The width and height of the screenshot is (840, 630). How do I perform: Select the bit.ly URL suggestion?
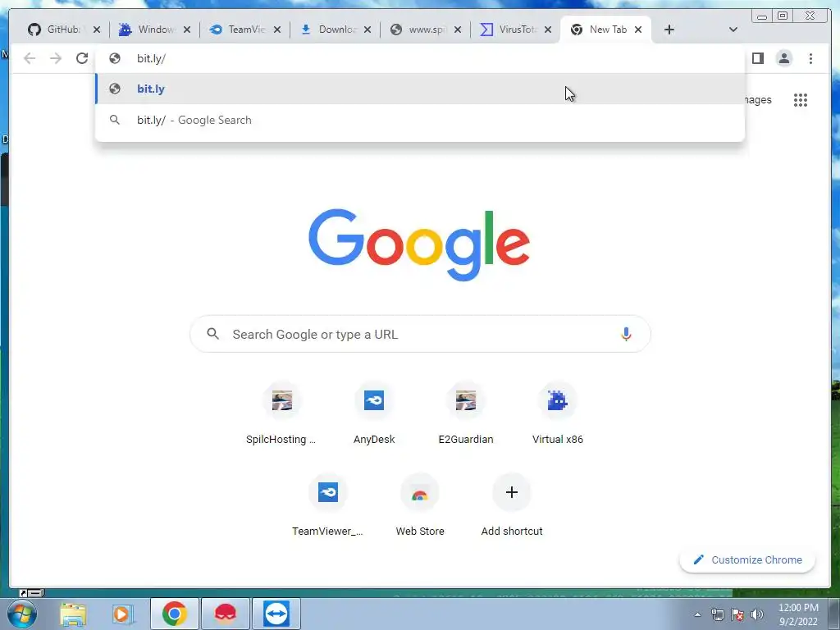click(420, 89)
